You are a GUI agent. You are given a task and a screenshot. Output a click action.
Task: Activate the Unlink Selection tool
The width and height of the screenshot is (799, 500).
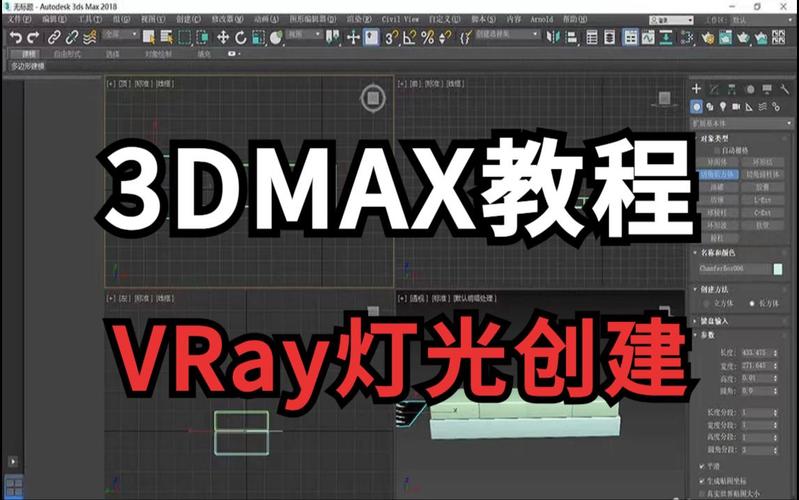(71, 37)
